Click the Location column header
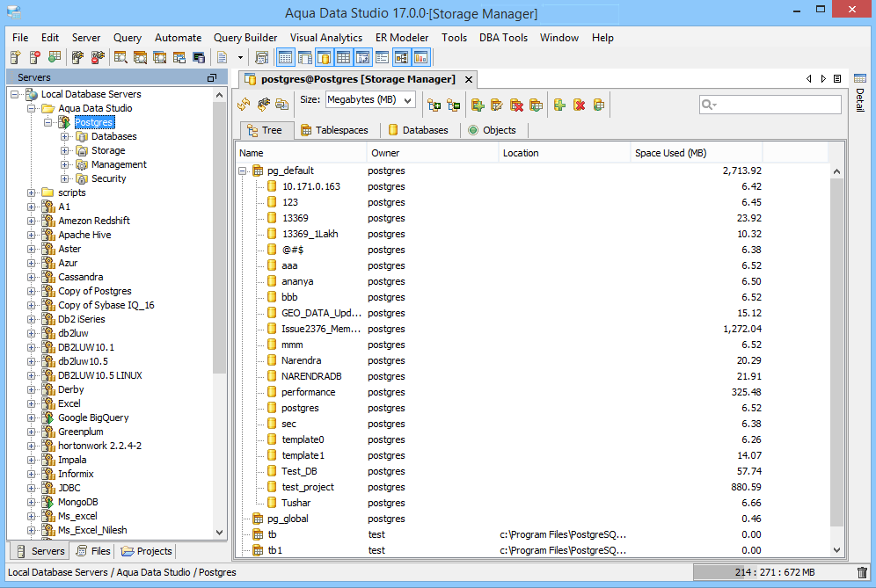The height and width of the screenshot is (588, 876). click(565, 153)
